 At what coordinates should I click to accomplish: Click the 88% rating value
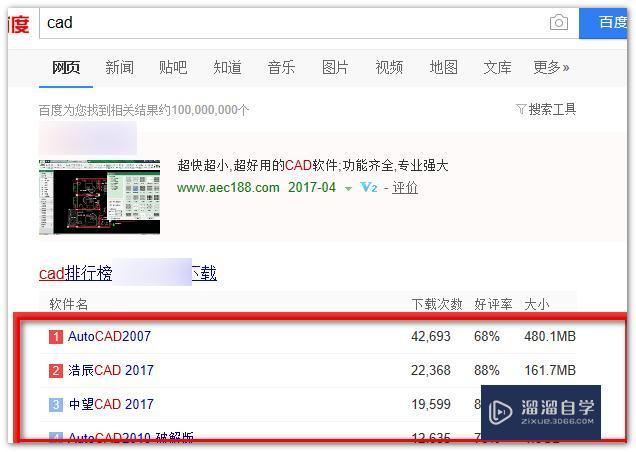click(487, 370)
